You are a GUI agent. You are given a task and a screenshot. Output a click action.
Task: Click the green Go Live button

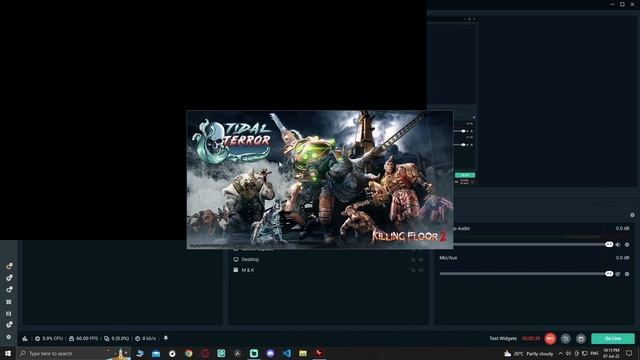click(613, 338)
